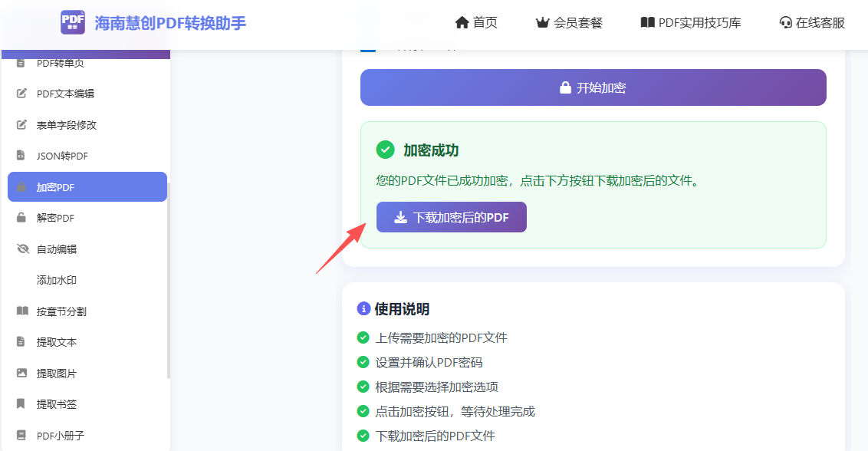The height and width of the screenshot is (451, 868).
Task: Select PDF文本编辑 in the sidebar
Action: pyautogui.click(x=87, y=94)
